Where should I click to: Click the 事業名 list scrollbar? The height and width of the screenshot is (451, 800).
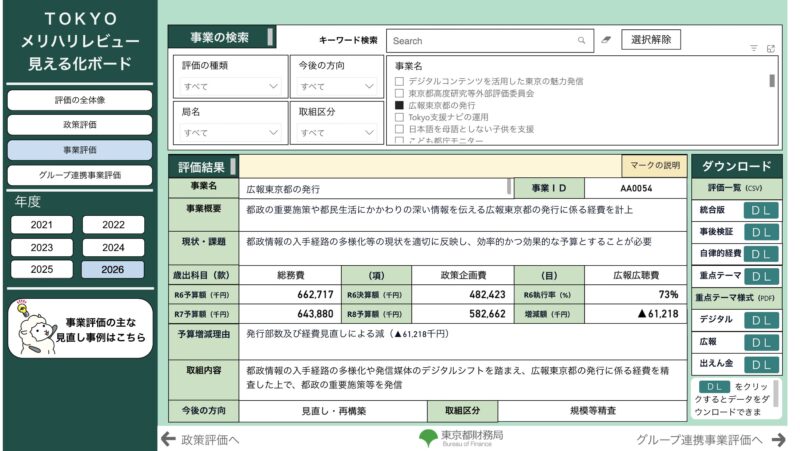coord(772,82)
